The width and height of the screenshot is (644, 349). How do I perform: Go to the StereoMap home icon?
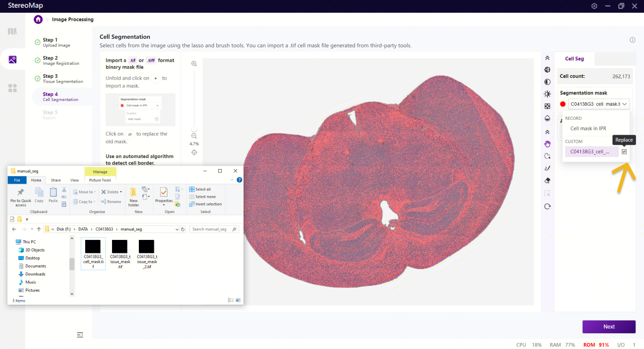pos(38,19)
